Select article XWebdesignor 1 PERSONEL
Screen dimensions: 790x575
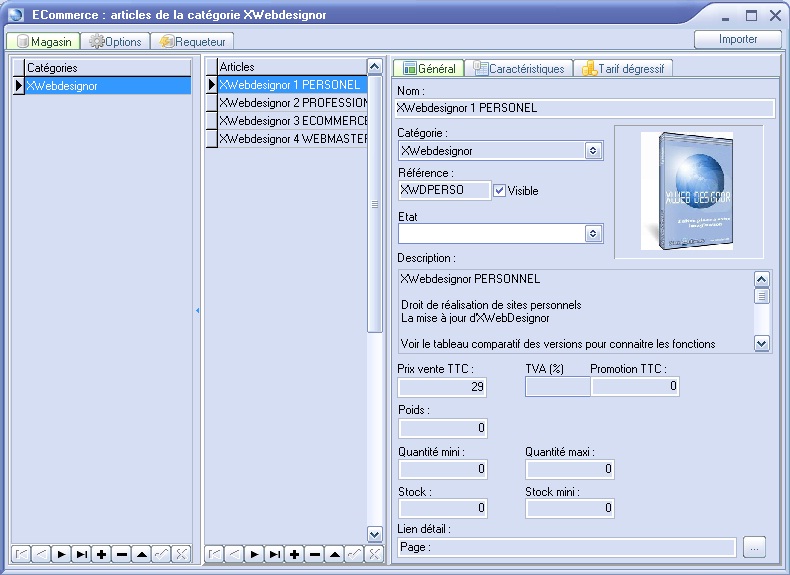pyautogui.click(x=293, y=85)
